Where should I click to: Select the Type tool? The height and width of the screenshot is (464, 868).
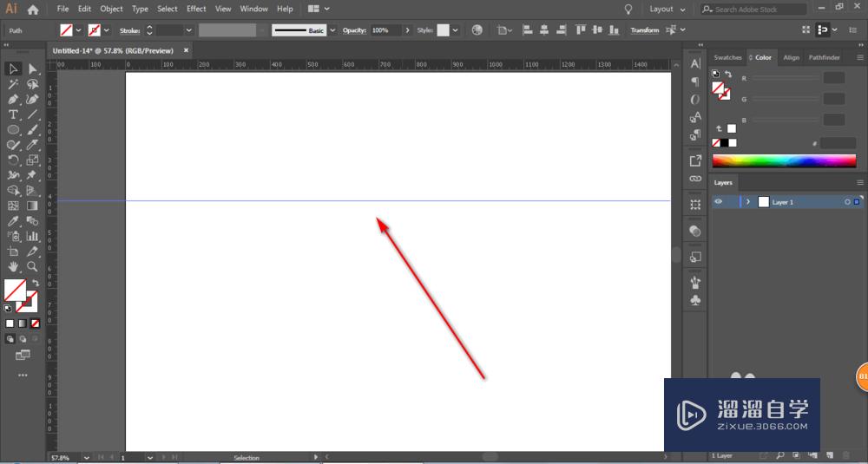13,114
